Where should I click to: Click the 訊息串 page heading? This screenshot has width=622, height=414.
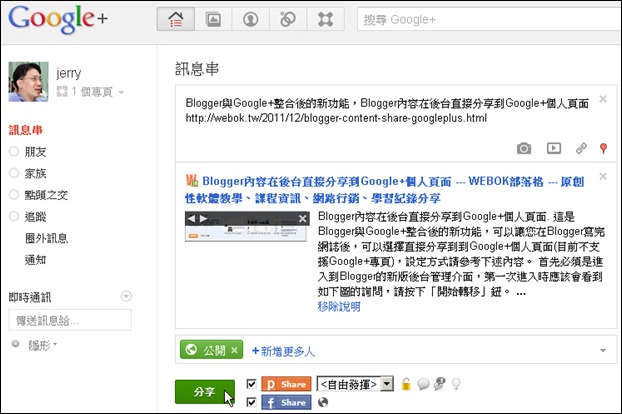pyautogui.click(x=197, y=68)
